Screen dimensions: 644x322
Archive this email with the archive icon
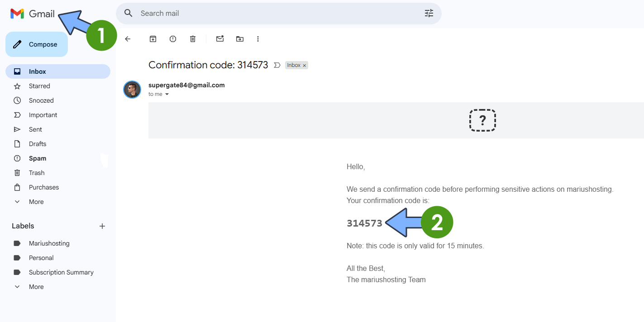(x=153, y=39)
